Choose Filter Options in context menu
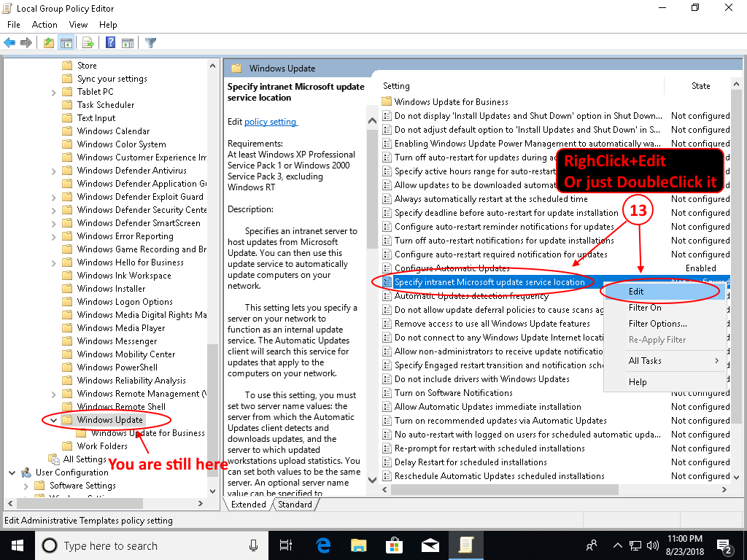Screen dimensions: 747x560 click(x=664, y=324)
